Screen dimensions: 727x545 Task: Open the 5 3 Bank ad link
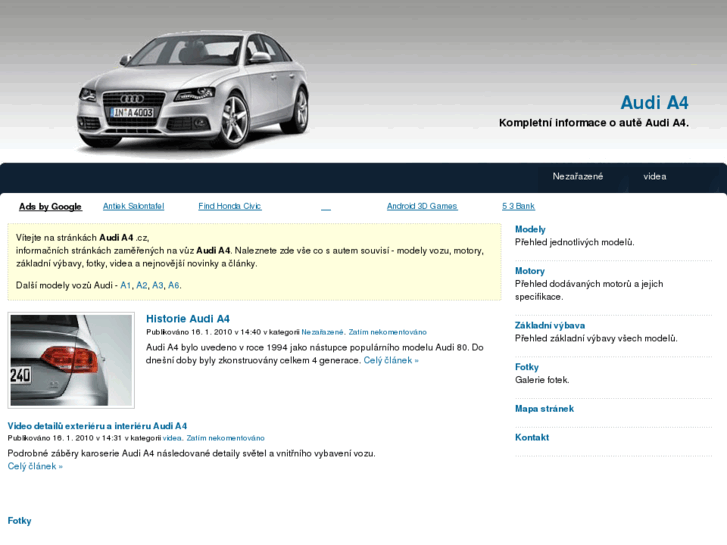(x=518, y=206)
